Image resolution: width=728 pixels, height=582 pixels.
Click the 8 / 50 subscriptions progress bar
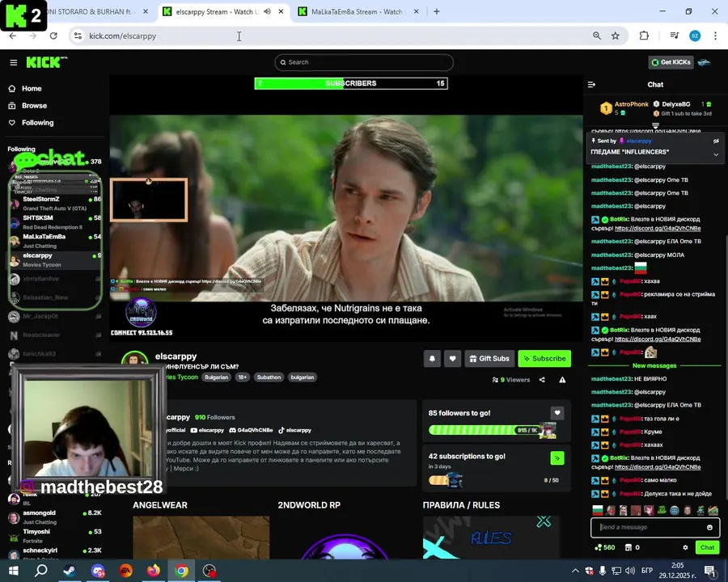point(493,480)
